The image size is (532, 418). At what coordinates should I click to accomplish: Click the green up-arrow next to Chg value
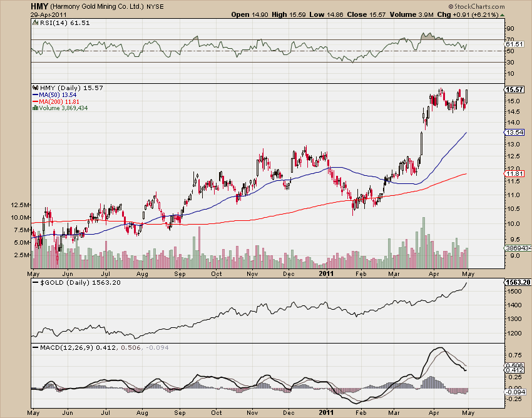(502, 15)
